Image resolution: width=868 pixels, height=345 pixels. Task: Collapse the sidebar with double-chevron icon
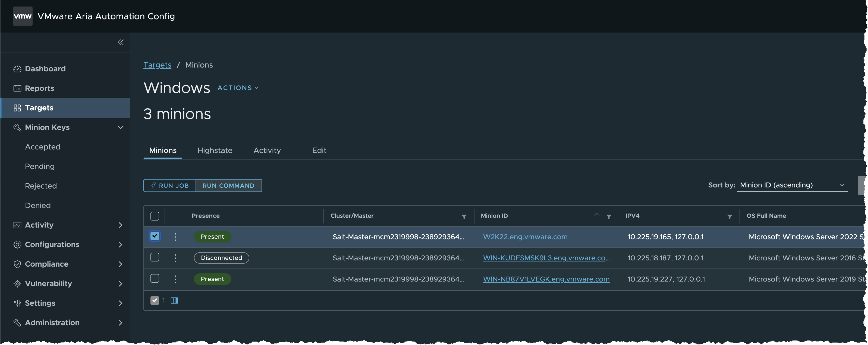(x=121, y=42)
